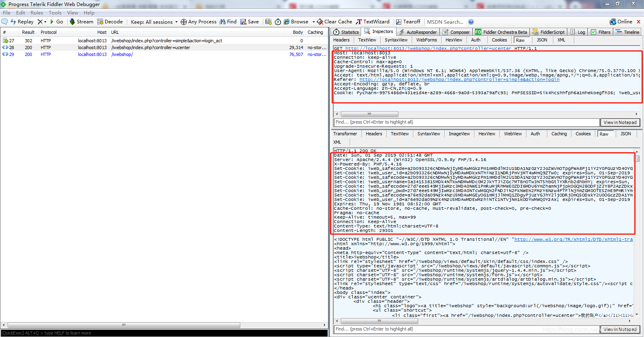This screenshot has width=644, height=337.
Task: Open the Tools menu
Action: click(55, 13)
